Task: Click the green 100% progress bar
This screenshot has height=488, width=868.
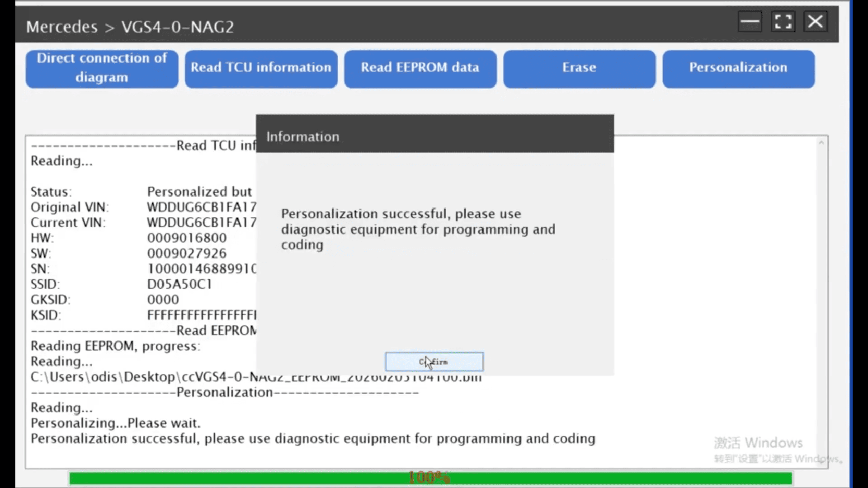Action: 429,477
